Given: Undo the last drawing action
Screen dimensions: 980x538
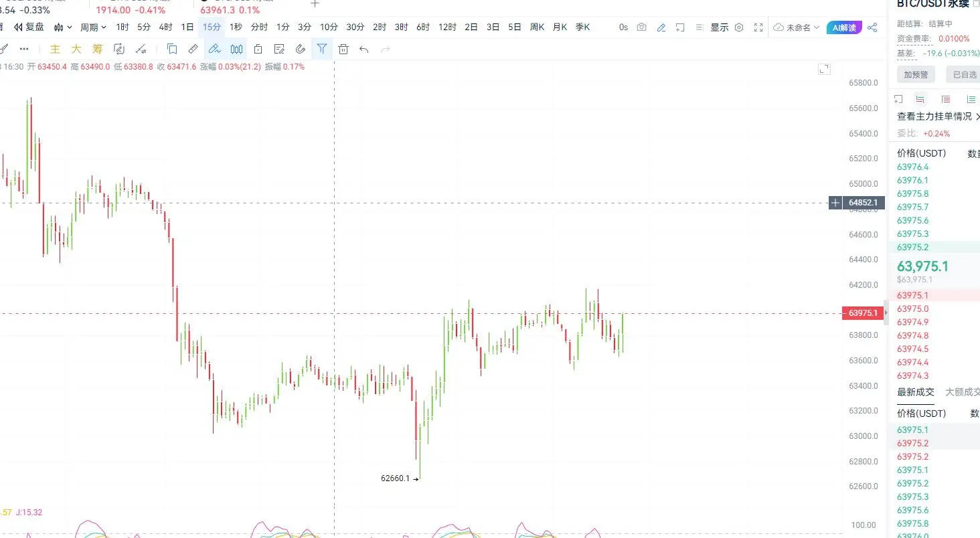Looking at the screenshot, I should (363, 49).
